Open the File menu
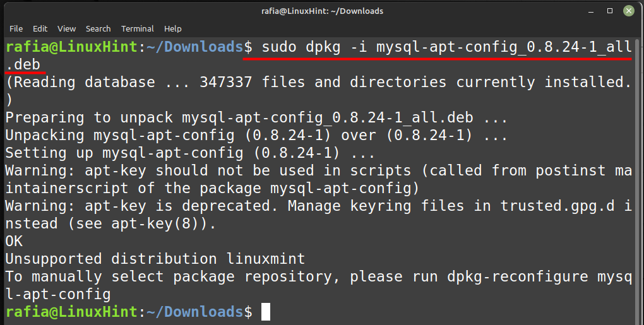Screen dimensions: 644x325 tap(16, 29)
